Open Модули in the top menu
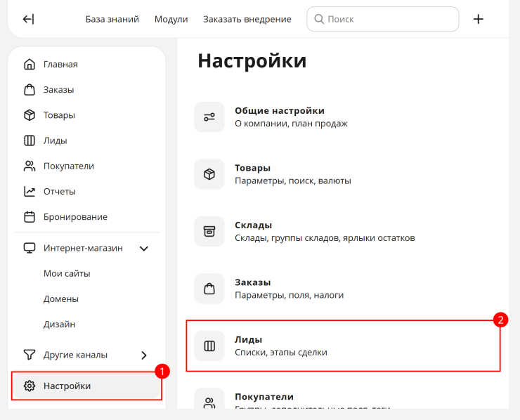Viewport: 520px width, 420px height. coord(171,19)
